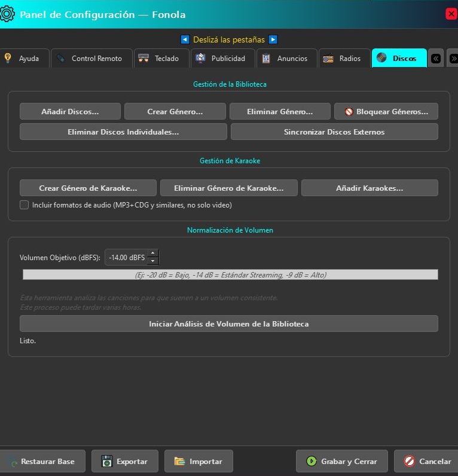Viewport: 458px width, 476px height.
Task: Open the Teclado tab
Action: click(x=161, y=58)
